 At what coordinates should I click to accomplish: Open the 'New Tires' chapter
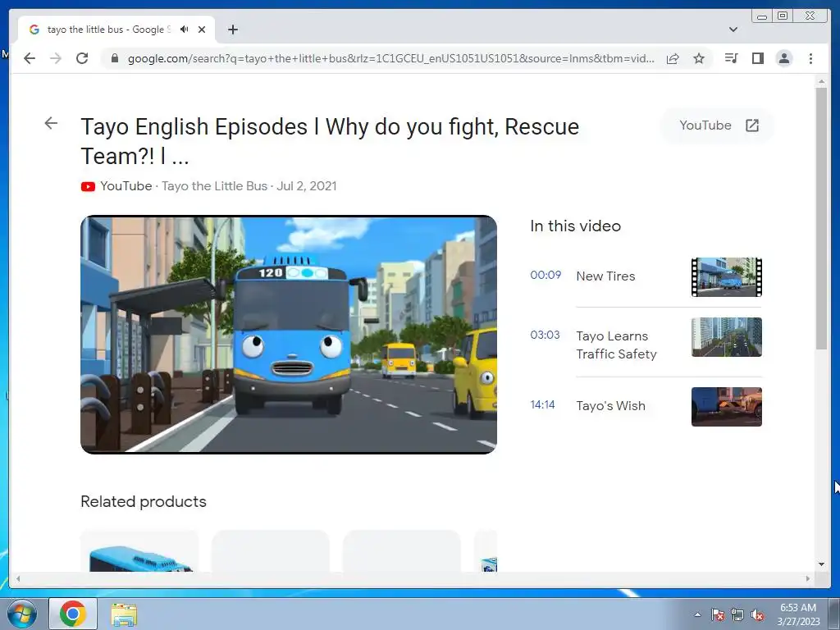pos(605,276)
